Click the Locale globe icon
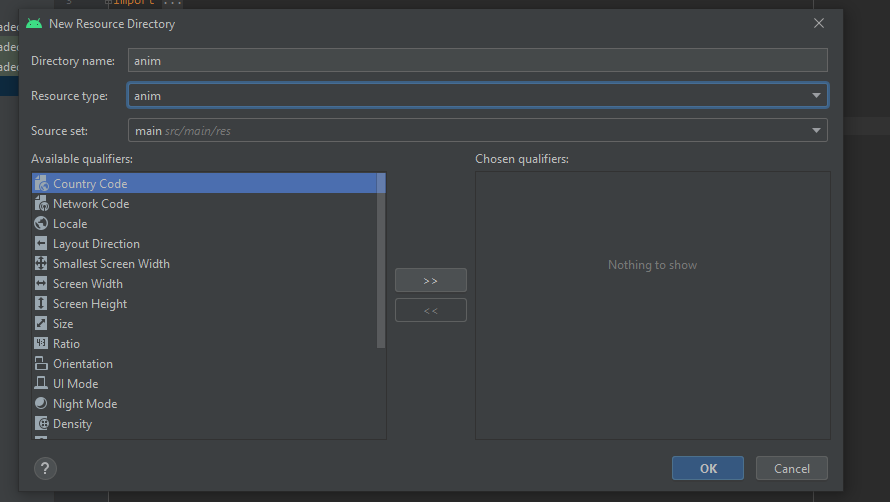 (41, 223)
